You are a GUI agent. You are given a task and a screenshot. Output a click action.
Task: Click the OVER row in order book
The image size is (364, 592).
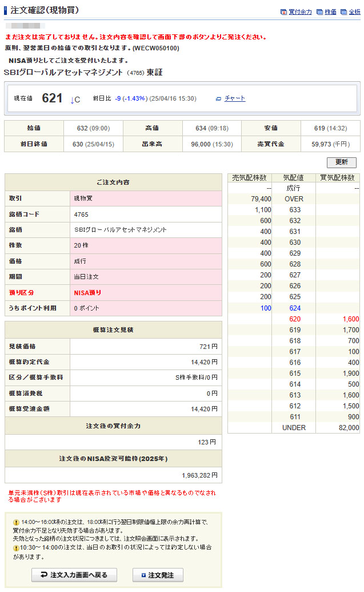[x=294, y=199]
